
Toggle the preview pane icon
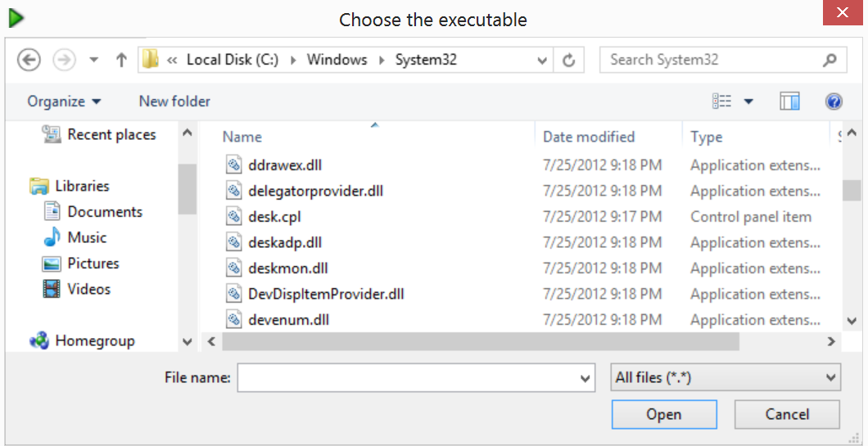click(x=790, y=101)
